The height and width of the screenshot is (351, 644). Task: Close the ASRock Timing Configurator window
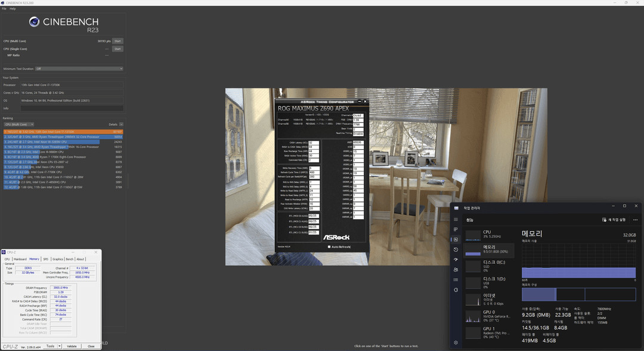point(365,101)
